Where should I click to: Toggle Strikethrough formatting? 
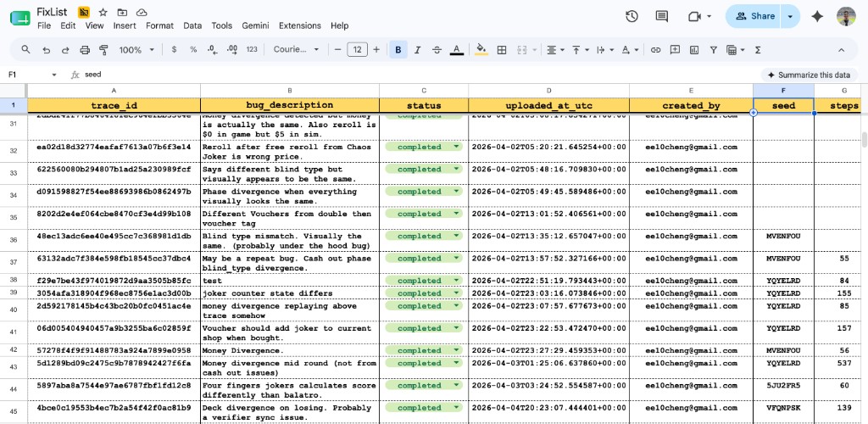click(437, 50)
